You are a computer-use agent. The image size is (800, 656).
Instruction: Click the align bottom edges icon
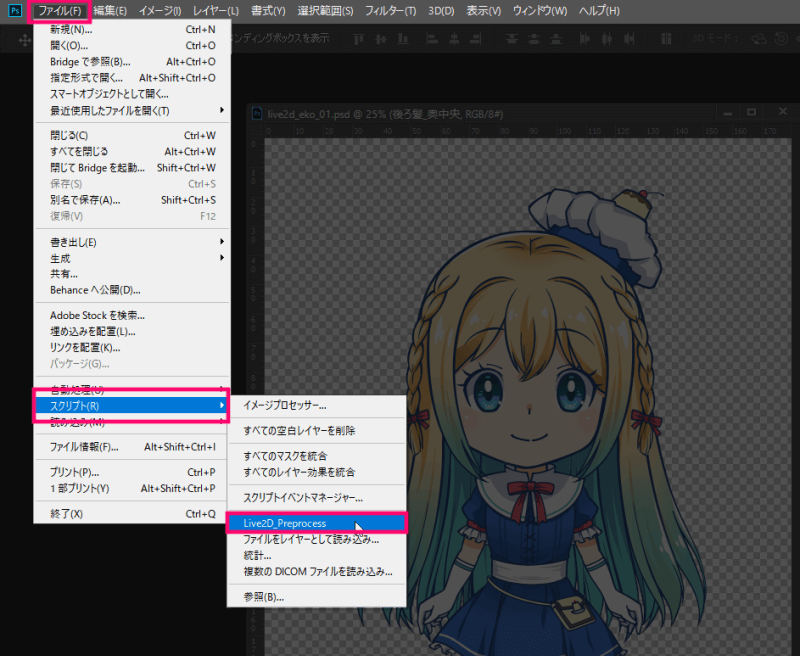403,39
